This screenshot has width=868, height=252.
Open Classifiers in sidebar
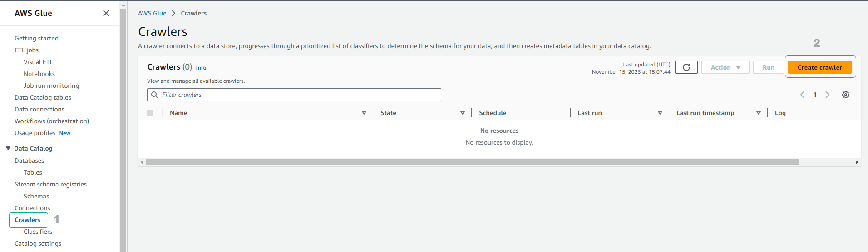38,232
